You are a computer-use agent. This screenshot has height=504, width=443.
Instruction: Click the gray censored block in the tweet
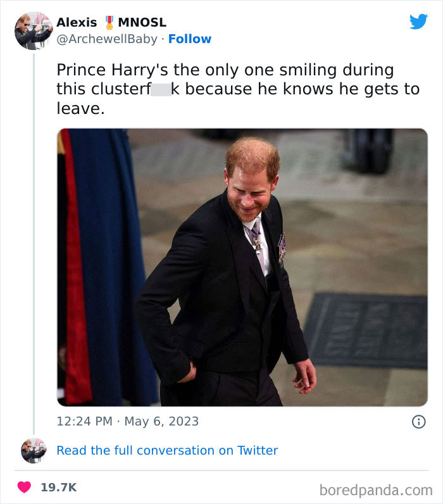click(161, 89)
